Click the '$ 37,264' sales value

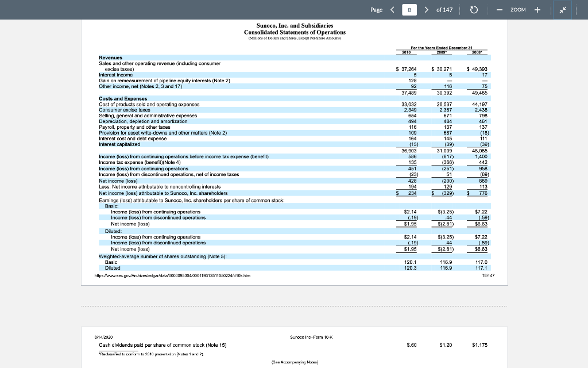[406, 69]
